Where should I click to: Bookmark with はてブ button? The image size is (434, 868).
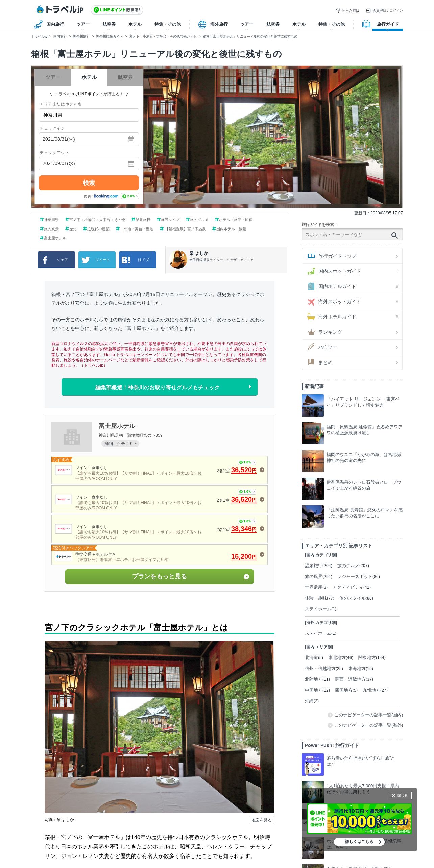[138, 260]
